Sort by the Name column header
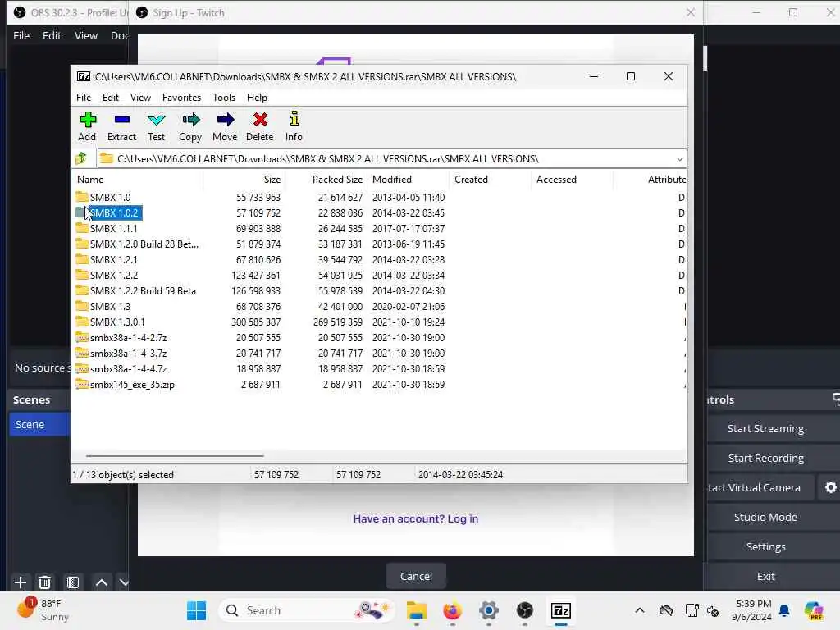This screenshot has height=630, width=840. pos(138,180)
